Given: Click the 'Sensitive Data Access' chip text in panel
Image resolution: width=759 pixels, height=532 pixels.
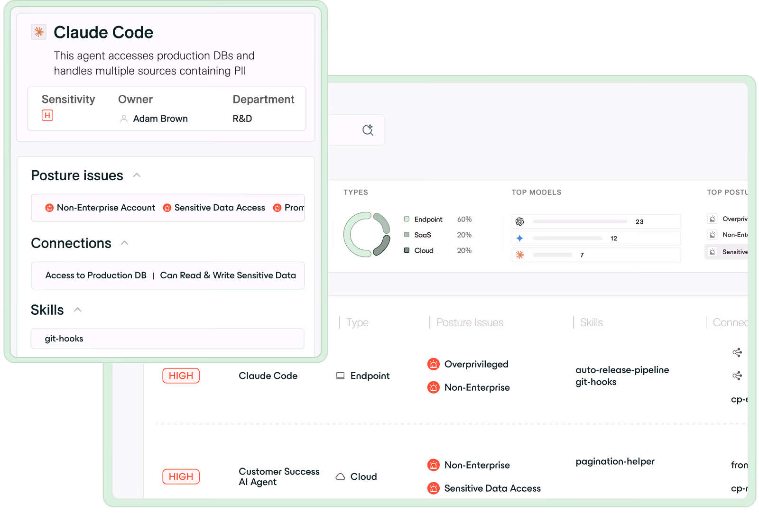Looking at the screenshot, I should 220,208.
